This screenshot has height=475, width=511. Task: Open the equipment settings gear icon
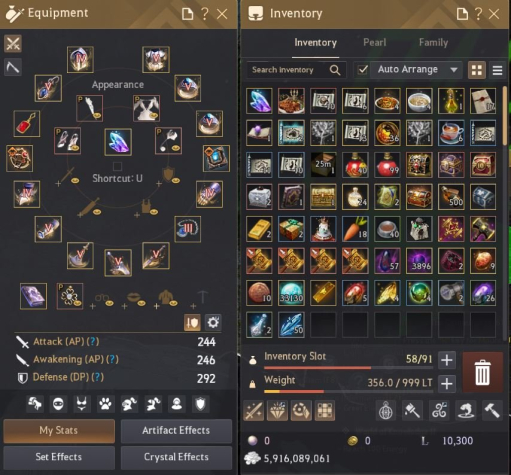(x=213, y=322)
